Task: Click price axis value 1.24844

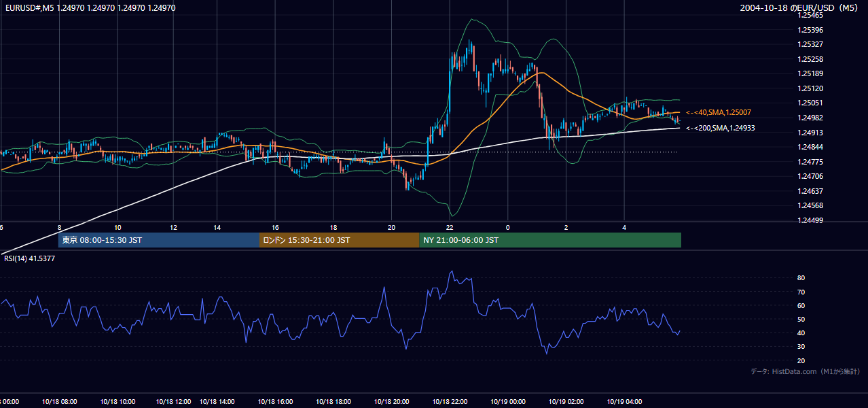Action: pyautogui.click(x=810, y=147)
